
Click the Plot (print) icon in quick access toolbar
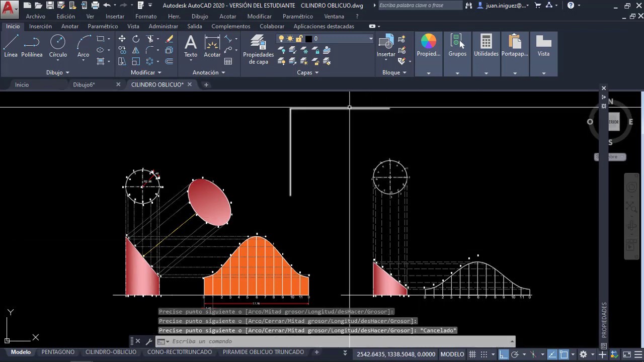tap(95, 6)
